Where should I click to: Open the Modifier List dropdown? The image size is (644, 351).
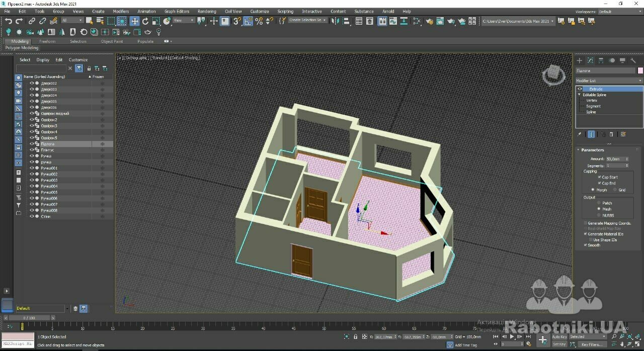(609, 81)
